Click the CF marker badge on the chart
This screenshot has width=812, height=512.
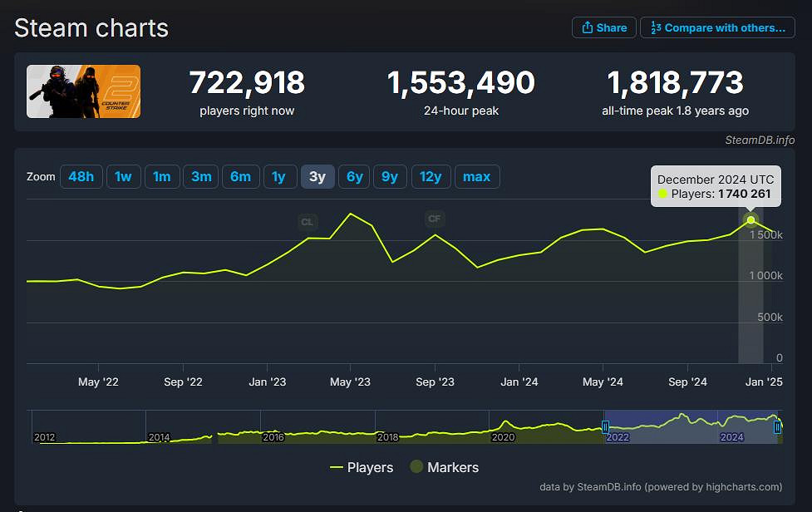(434, 218)
